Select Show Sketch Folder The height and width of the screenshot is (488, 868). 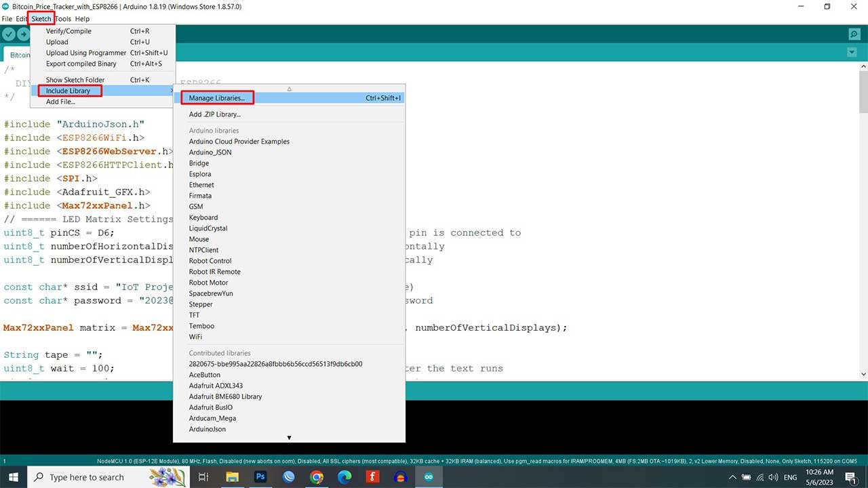(102, 80)
